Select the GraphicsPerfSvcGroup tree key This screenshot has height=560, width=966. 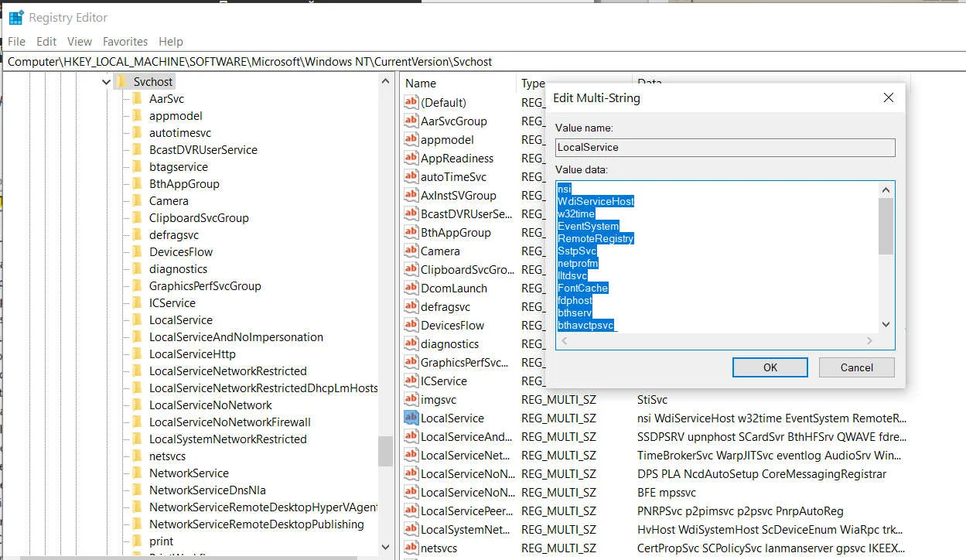click(205, 285)
